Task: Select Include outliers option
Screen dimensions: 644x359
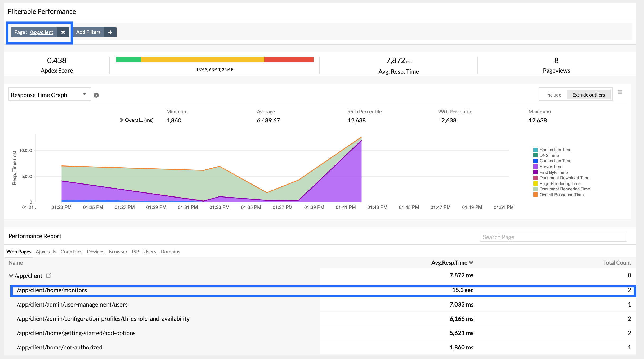Action: pyautogui.click(x=553, y=95)
